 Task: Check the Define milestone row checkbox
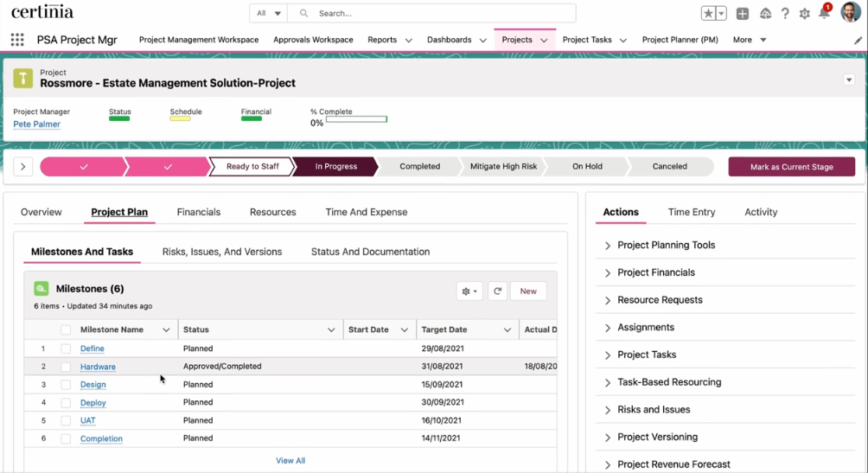66,348
